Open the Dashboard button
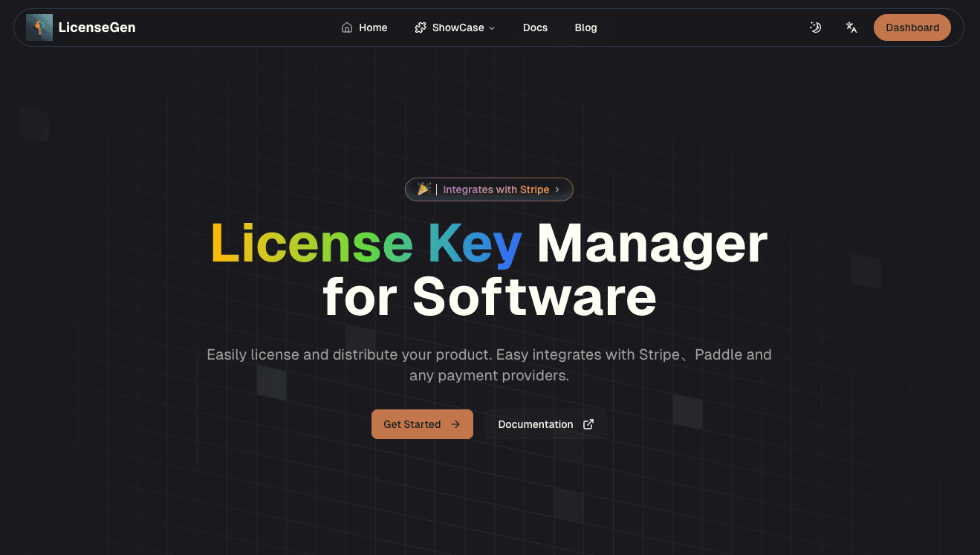980x555 pixels. tap(912, 27)
